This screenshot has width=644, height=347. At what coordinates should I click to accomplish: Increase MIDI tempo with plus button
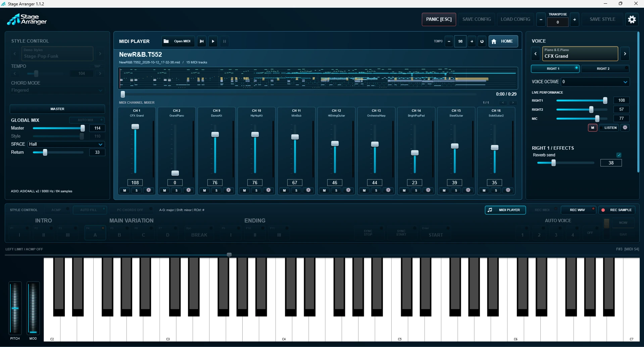[472, 41]
